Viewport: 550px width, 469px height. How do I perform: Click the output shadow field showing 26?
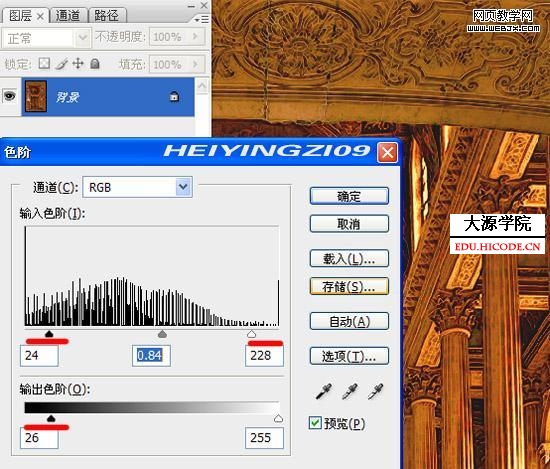39,437
